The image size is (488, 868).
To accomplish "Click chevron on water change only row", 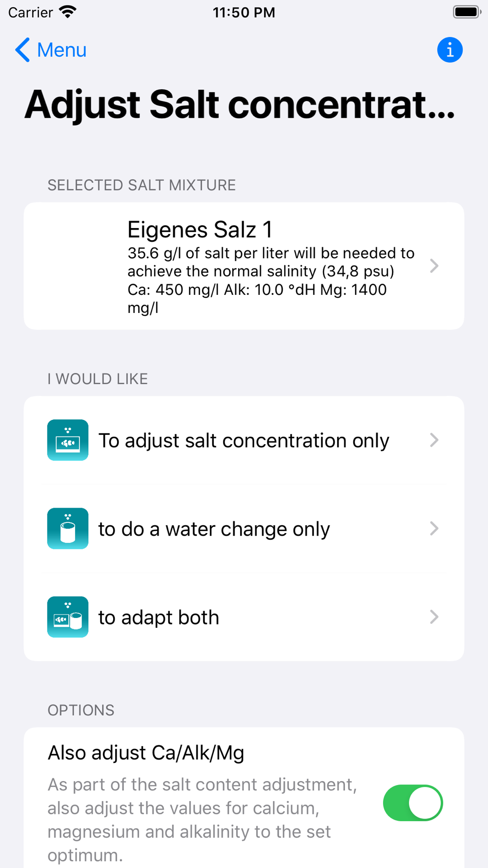I will pos(434,528).
